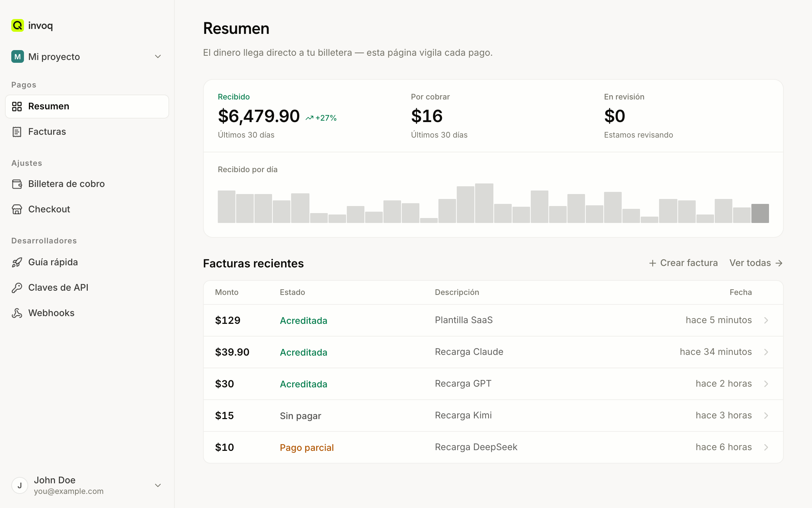Click the Guía rápida rocket icon
Image resolution: width=812 pixels, height=508 pixels.
click(x=17, y=262)
